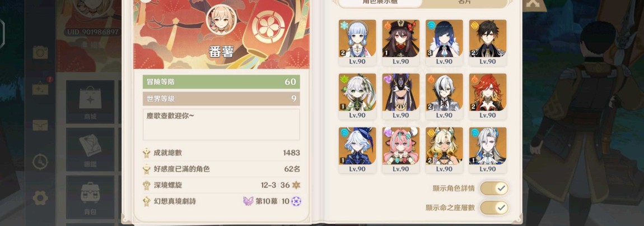
Task: Open the shop bag icon 商城
Action: [x=90, y=102]
